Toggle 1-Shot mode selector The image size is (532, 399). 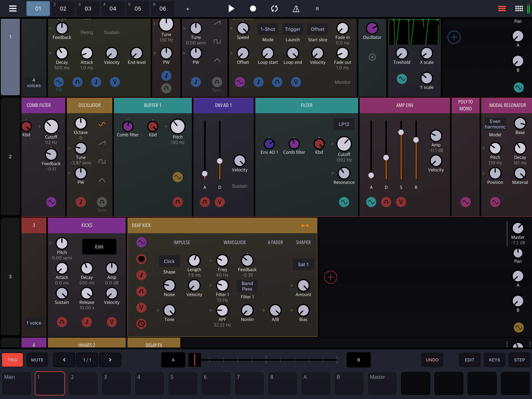click(x=268, y=29)
